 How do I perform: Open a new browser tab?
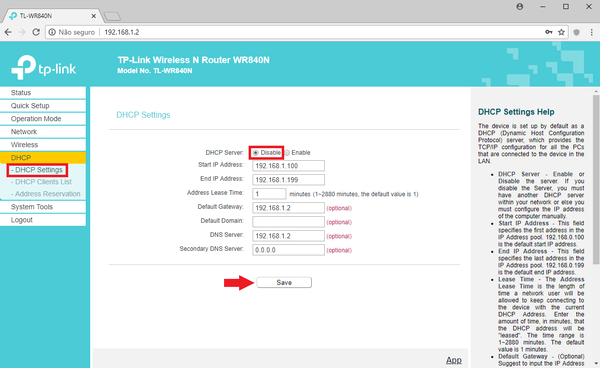pyautogui.click(x=112, y=16)
